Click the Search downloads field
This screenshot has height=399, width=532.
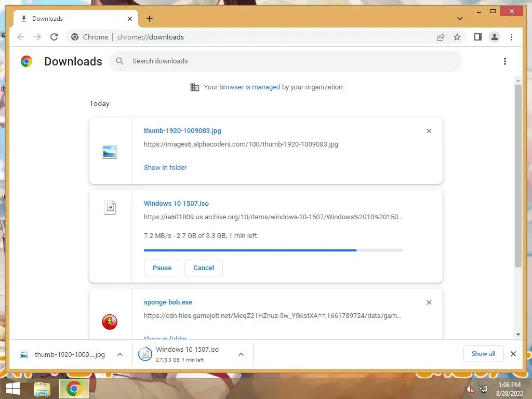click(x=285, y=61)
